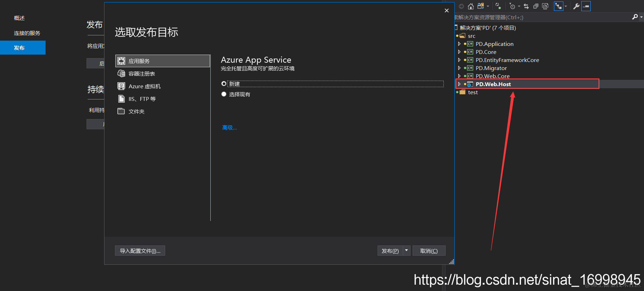
Task: Click the show all files icon
Action: pos(545,6)
